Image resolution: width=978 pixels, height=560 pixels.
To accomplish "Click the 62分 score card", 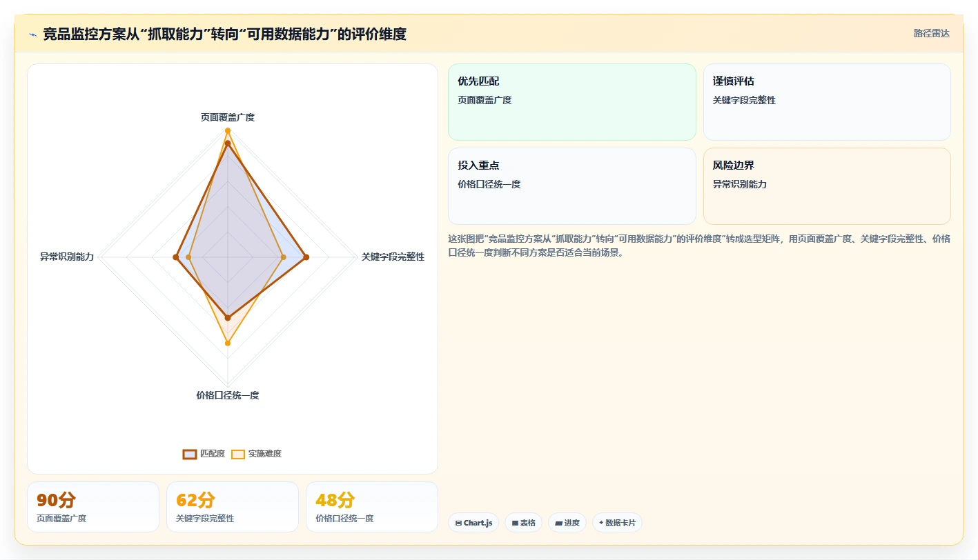I will point(233,507).
